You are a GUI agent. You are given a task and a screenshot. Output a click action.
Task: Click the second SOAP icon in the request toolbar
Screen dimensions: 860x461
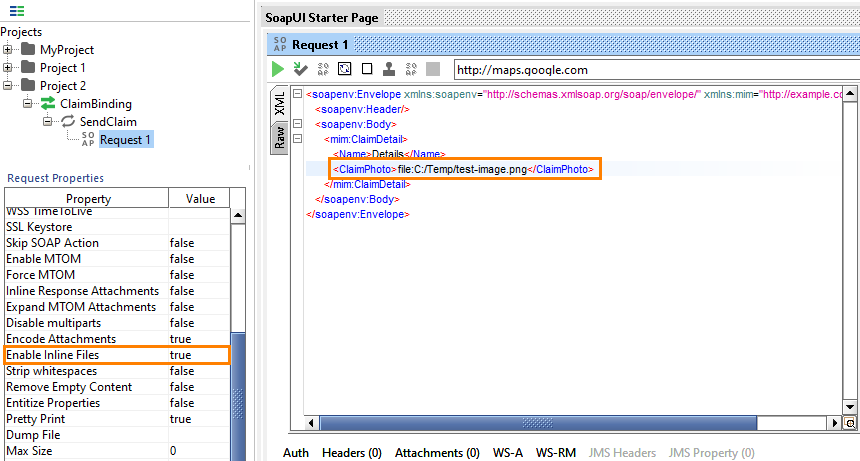[x=411, y=69]
